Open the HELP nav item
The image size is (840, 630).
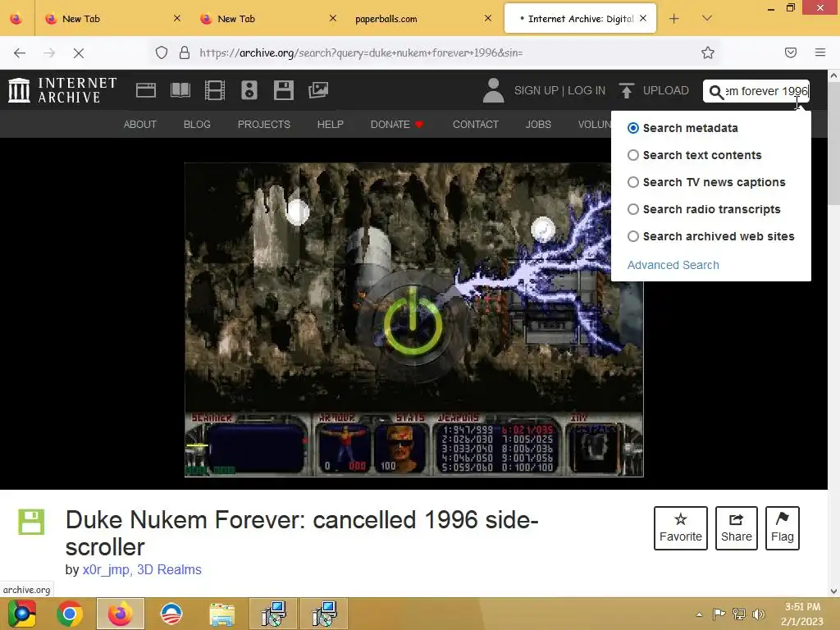coord(331,125)
